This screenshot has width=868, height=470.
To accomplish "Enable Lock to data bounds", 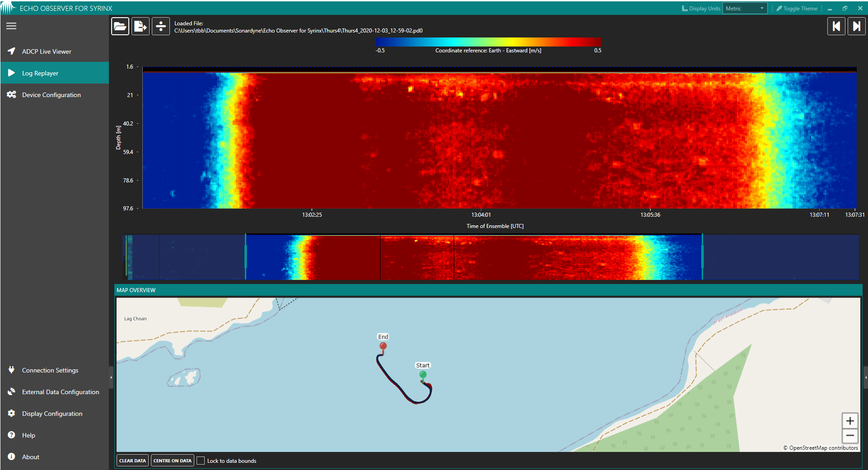I will [x=201, y=461].
